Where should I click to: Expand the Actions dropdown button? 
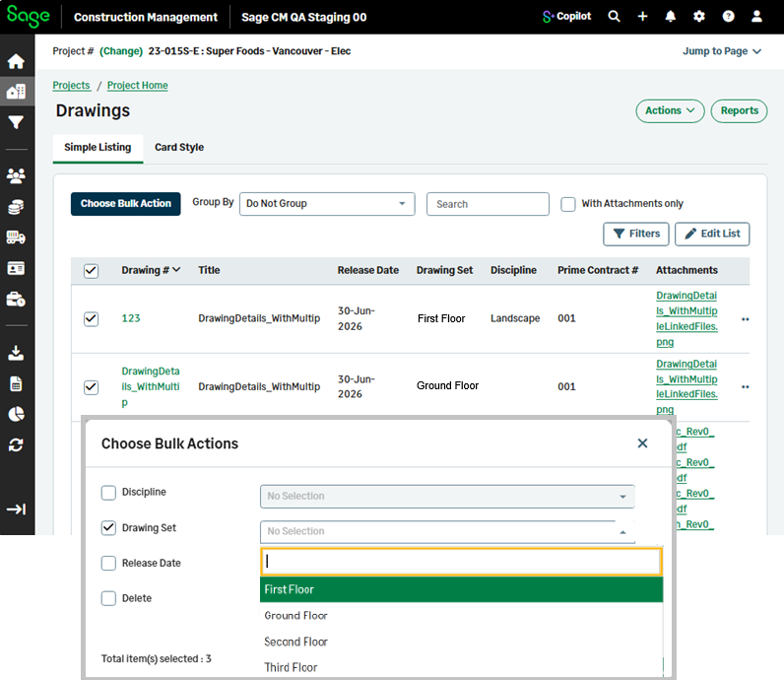pos(670,110)
